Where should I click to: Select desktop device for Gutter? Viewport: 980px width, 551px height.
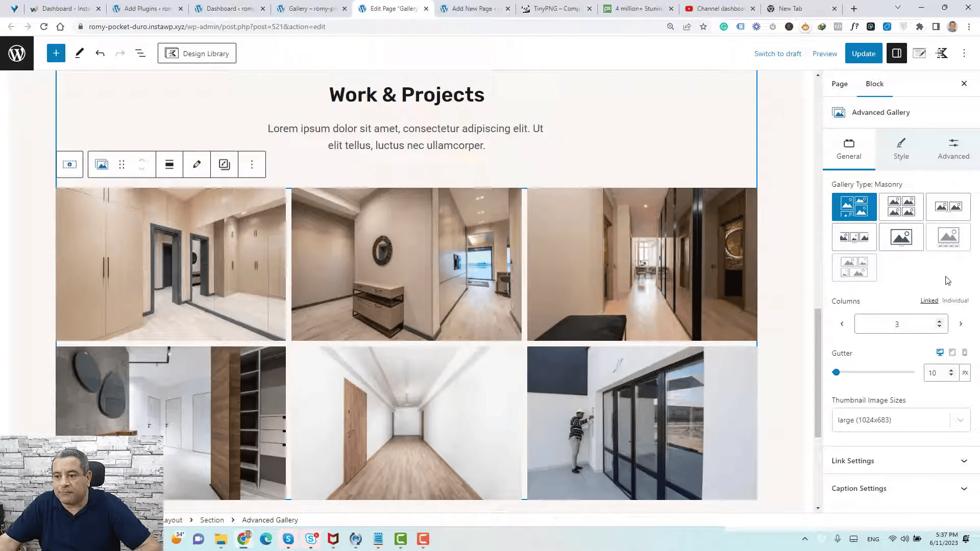pyautogui.click(x=940, y=353)
